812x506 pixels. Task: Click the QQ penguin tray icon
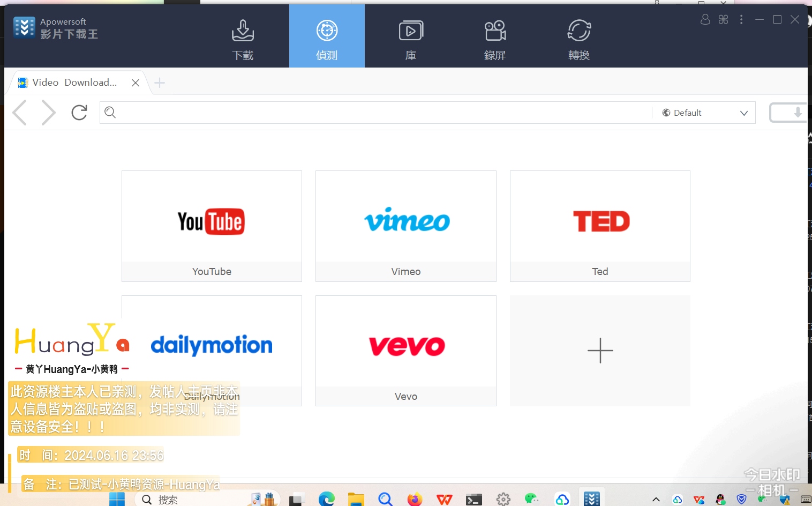(720, 500)
